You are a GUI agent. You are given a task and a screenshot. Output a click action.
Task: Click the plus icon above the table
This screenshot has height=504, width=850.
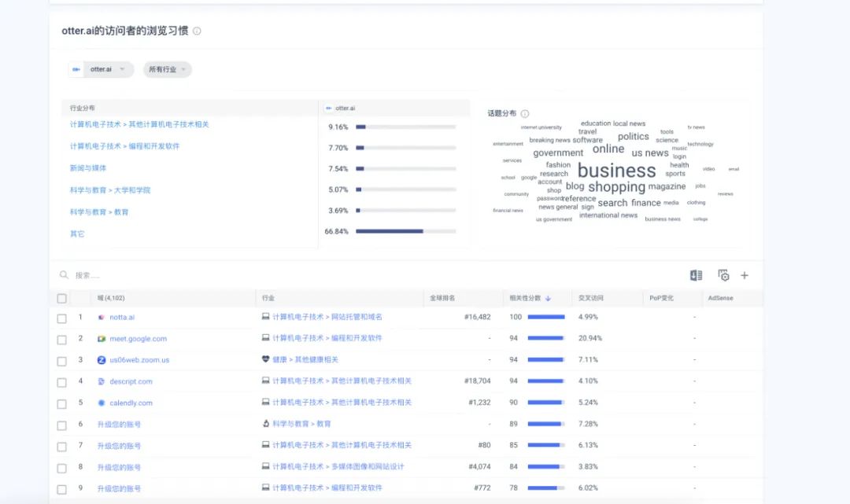(x=745, y=275)
